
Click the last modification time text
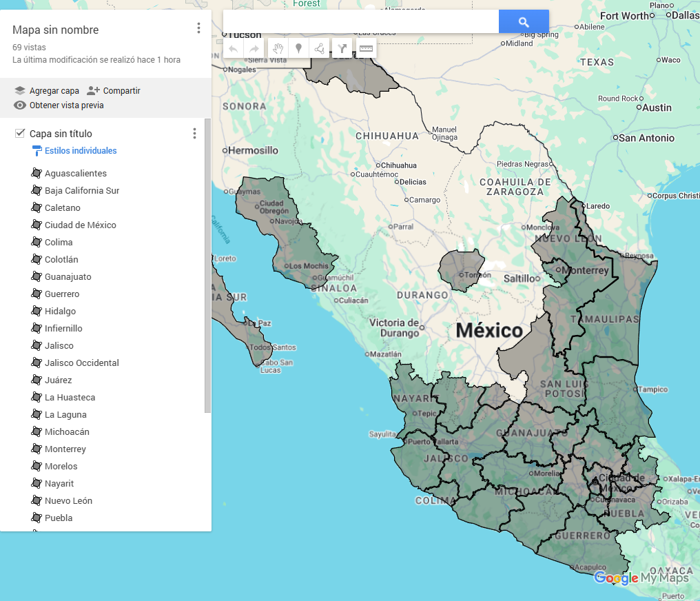click(96, 60)
